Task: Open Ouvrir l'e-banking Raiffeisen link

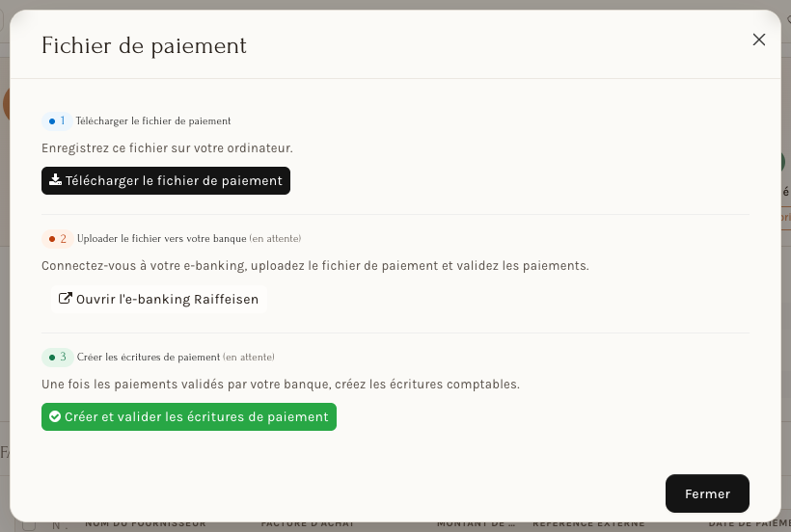Action: click(159, 299)
